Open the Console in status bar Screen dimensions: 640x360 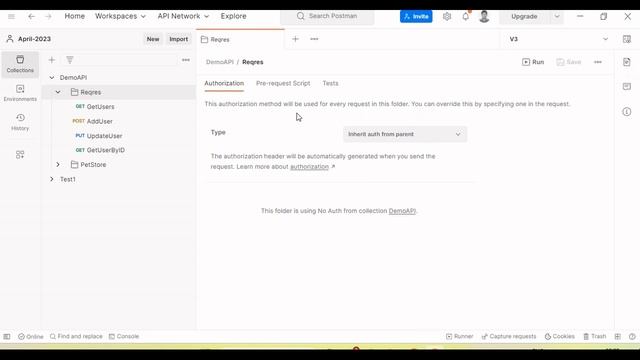124,337
